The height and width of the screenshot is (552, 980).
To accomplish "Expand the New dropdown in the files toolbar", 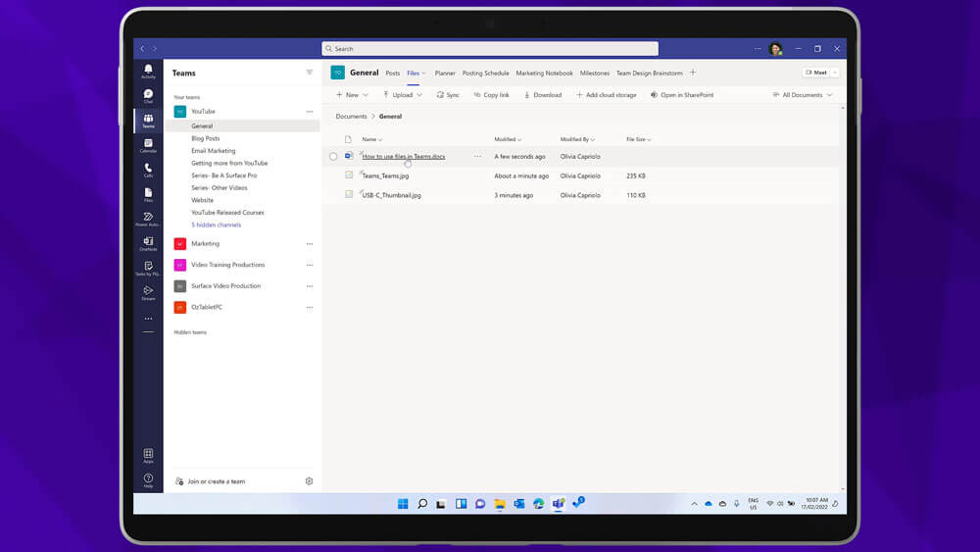I will (x=352, y=95).
